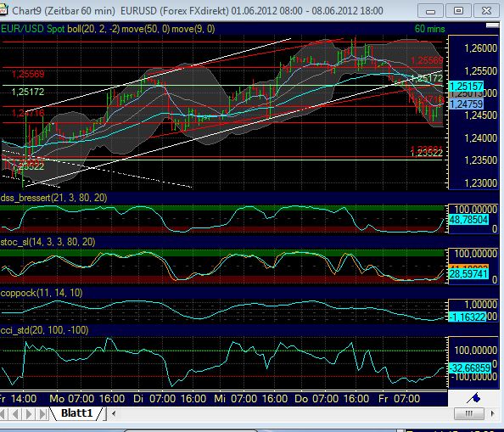Click stochastic value 28,59741
504x432 pixels.
pyautogui.click(x=468, y=274)
